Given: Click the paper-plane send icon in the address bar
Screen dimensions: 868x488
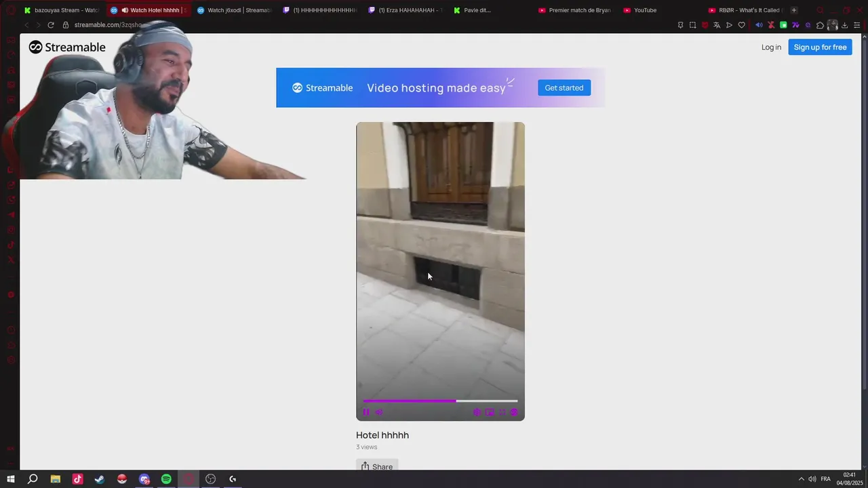Looking at the screenshot, I should point(729,25).
